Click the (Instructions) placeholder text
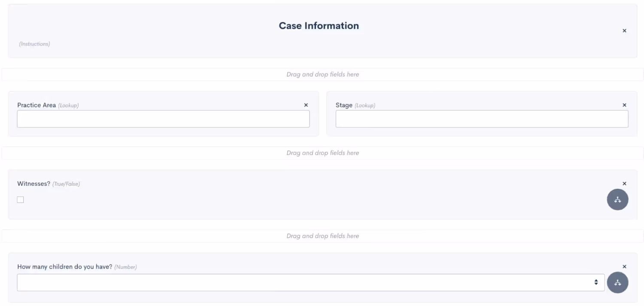The image size is (644, 306). pos(34,44)
